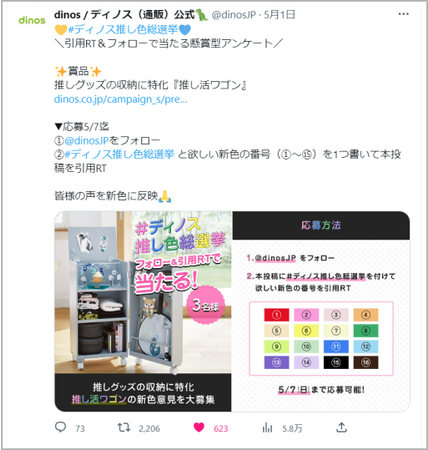Click the green dinos profile avatar
The image size is (428, 450).
[x=32, y=20]
